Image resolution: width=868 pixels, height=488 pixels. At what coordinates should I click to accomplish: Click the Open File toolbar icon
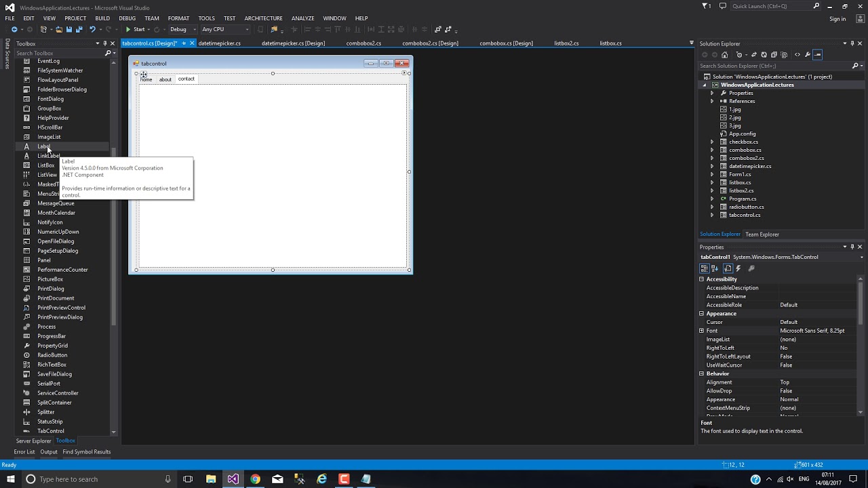59,29
